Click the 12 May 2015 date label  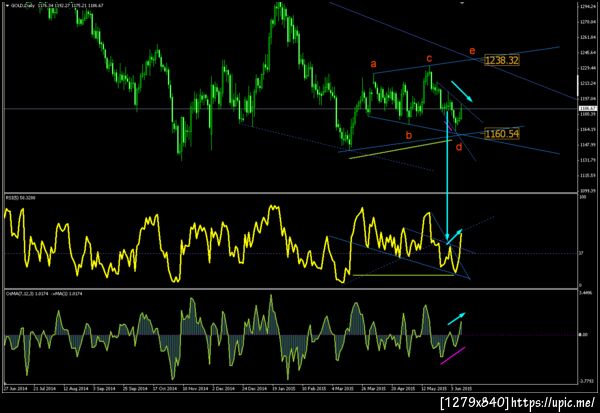(x=434, y=389)
